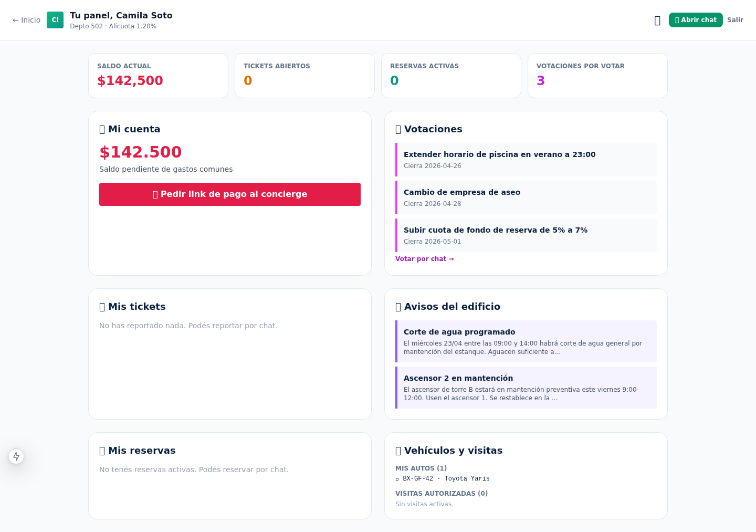Viewport: 756px width, 532px height.
Task: Click the icon beside Votaciones heading
Action: [398, 130]
